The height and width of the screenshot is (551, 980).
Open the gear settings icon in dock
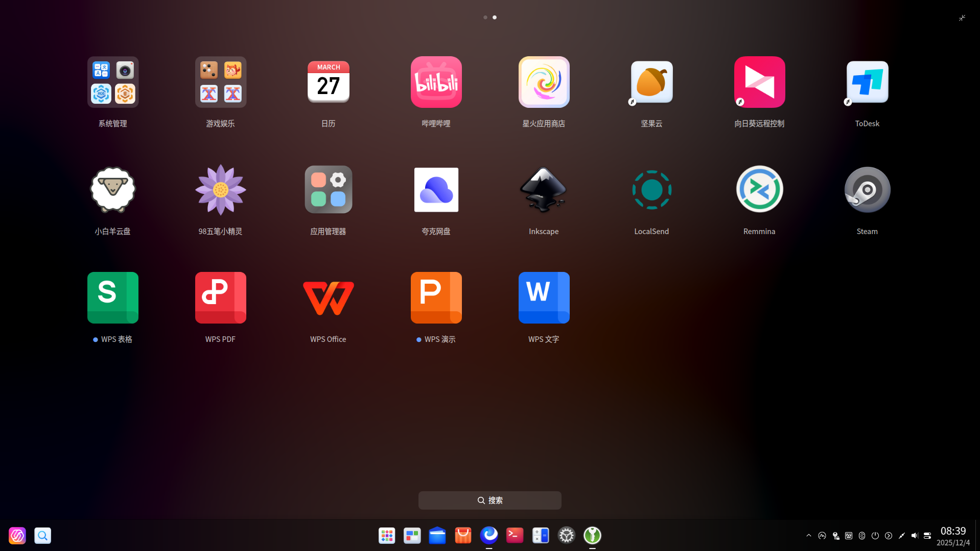566,535
